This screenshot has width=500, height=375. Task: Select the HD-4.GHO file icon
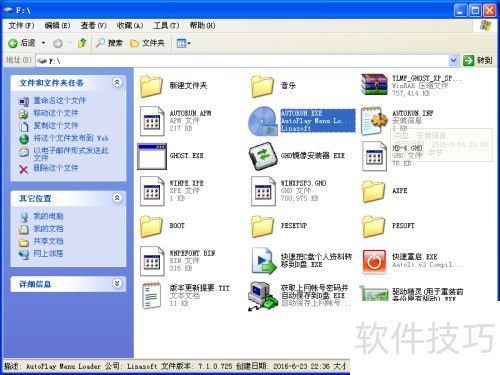point(375,156)
